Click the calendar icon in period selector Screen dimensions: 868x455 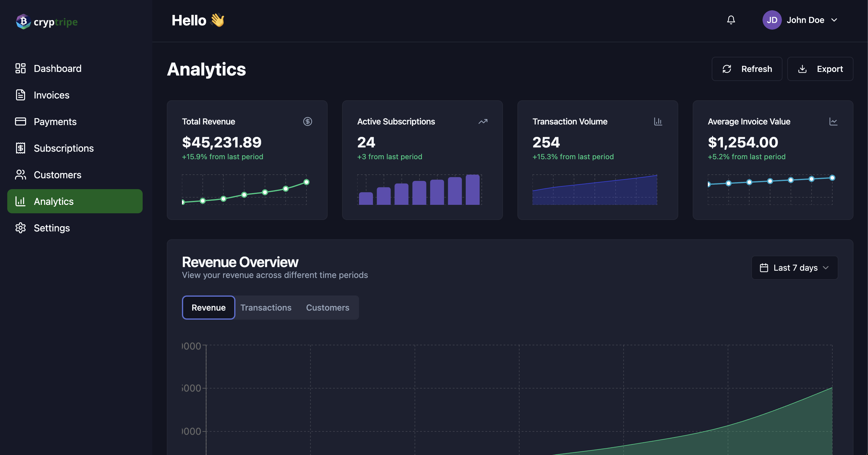pyautogui.click(x=764, y=268)
